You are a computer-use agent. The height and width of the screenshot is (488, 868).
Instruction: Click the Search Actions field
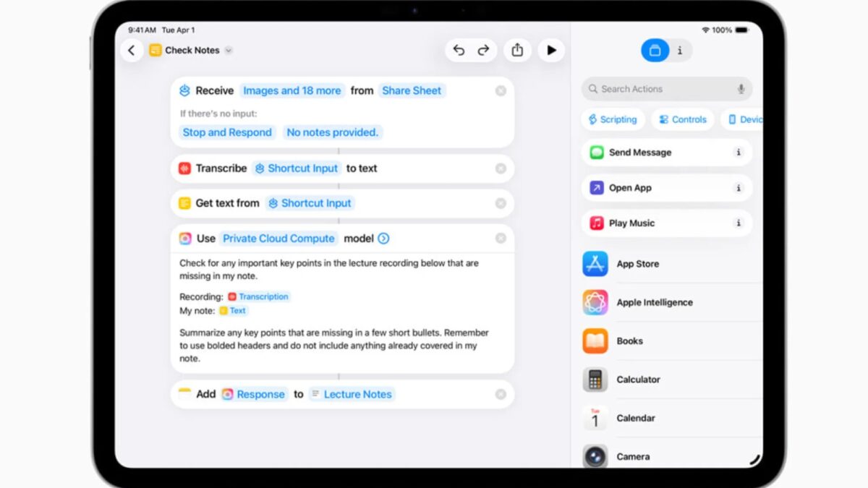658,89
